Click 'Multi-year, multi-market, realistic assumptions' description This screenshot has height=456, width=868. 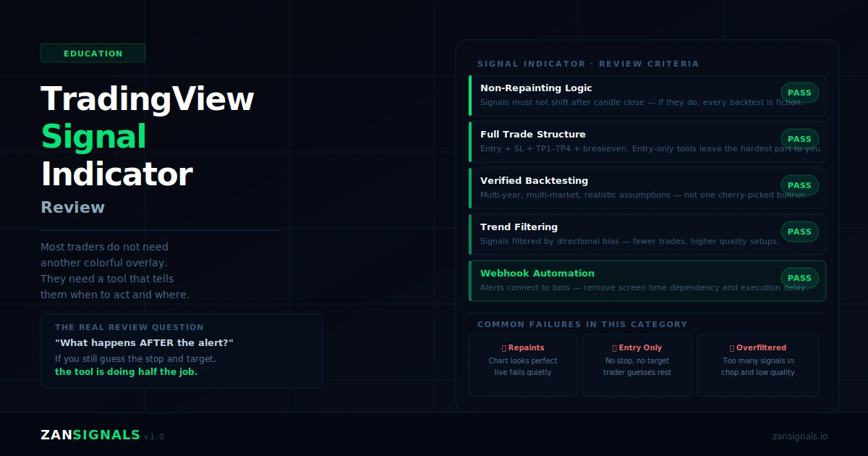tap(644, 195)
